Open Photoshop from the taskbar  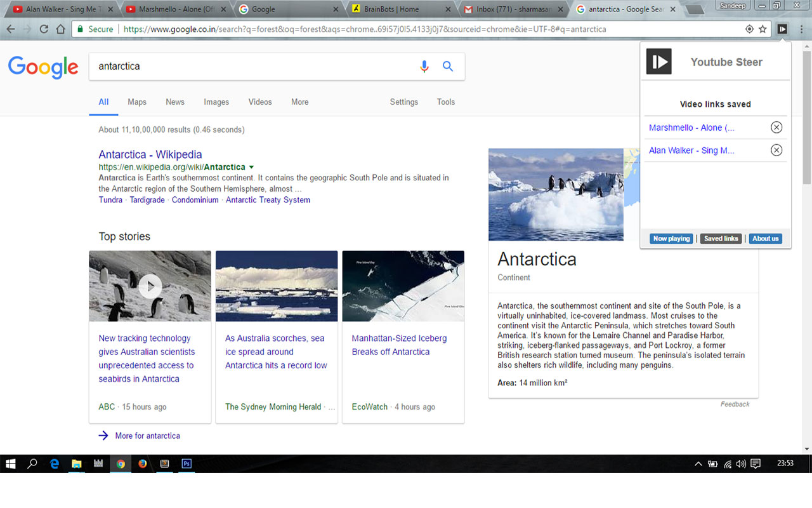187,464
